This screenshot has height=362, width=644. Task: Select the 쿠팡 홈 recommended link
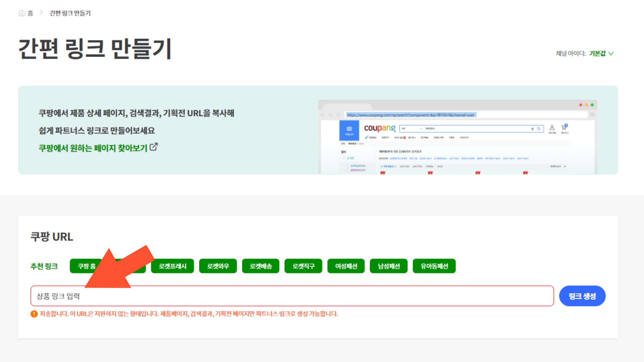coord(83,266)
